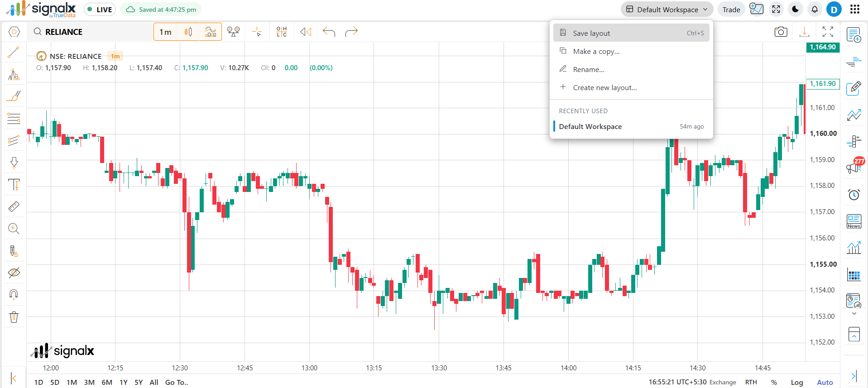
Task: Click the Trade button
Action: (731, 10)
